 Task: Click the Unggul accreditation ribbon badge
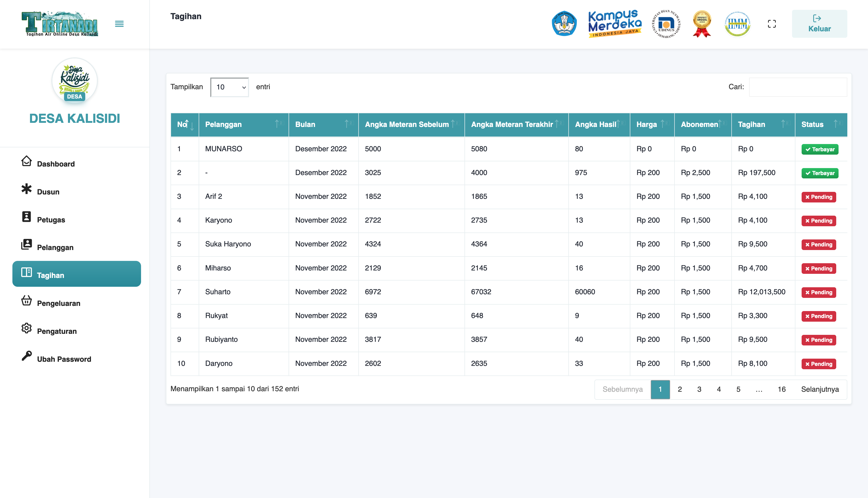click(x=702, y=24)
